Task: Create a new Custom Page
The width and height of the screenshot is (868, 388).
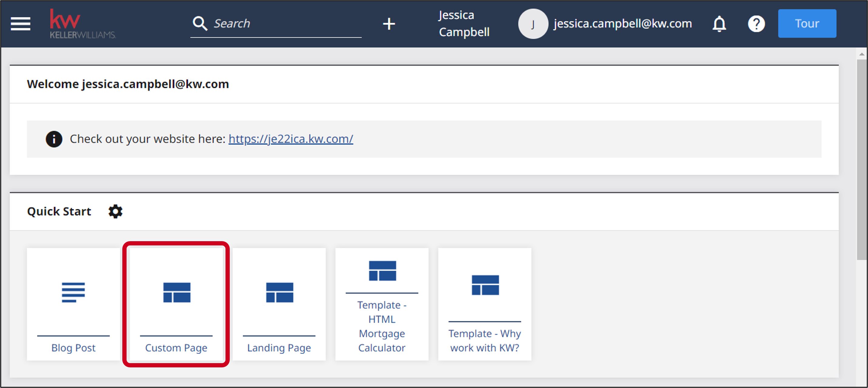Action: tap(176, 304)
